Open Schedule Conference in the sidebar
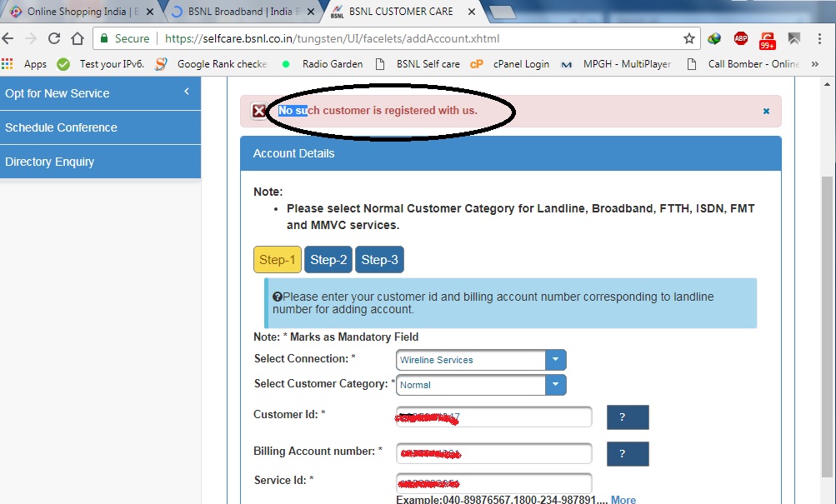 coord(61,127)
